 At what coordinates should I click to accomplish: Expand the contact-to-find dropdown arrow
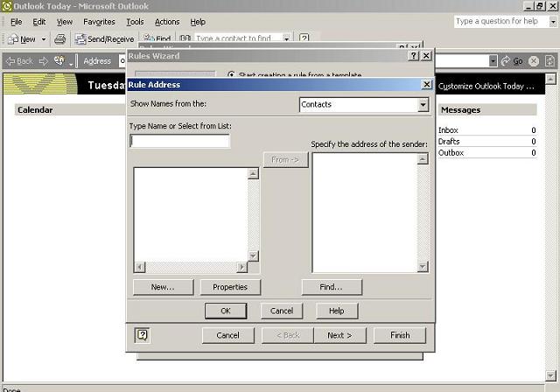tap(286, 38)
